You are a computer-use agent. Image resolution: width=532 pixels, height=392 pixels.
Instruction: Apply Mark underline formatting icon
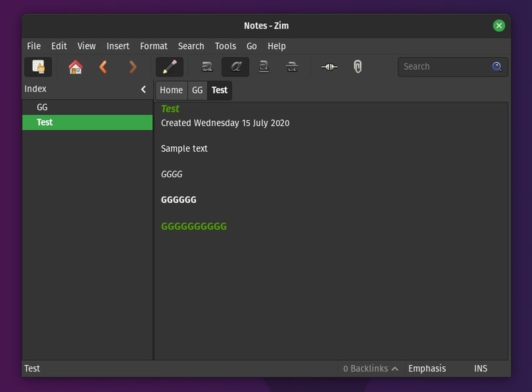pyautogui.click(x=264, y=67)
